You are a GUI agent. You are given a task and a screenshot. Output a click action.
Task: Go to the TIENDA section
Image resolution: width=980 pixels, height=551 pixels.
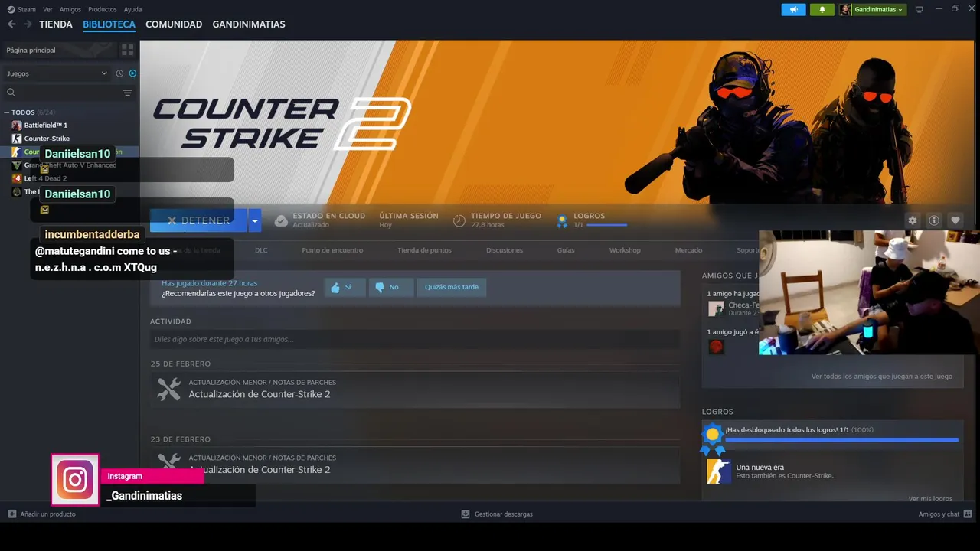point(56,24)
